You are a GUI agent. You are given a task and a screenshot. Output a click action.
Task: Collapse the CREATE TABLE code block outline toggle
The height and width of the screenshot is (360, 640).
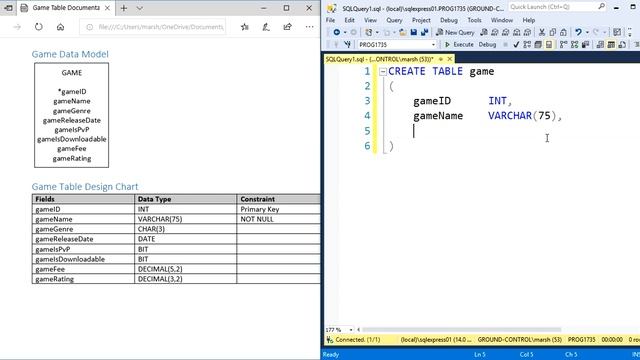[x=383, y=72]
